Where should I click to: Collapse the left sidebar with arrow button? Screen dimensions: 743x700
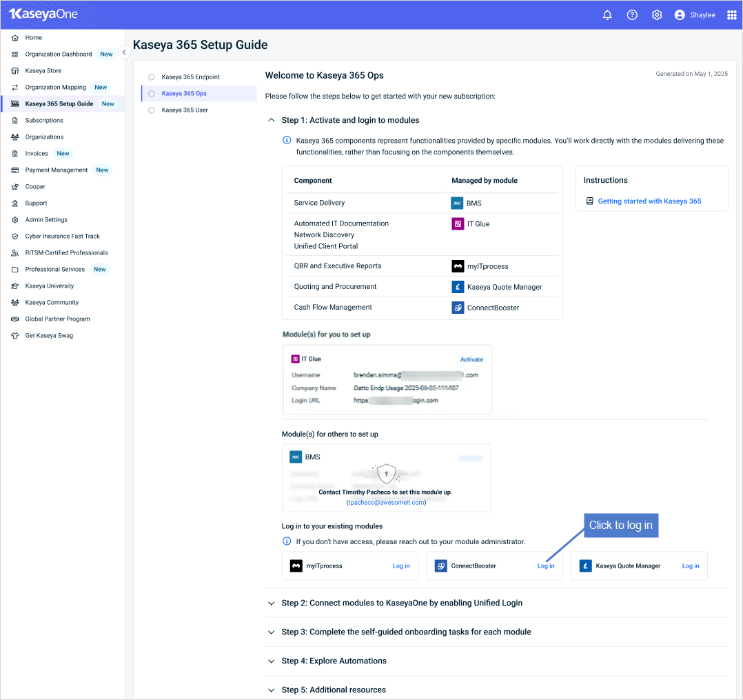click(124, 52)
